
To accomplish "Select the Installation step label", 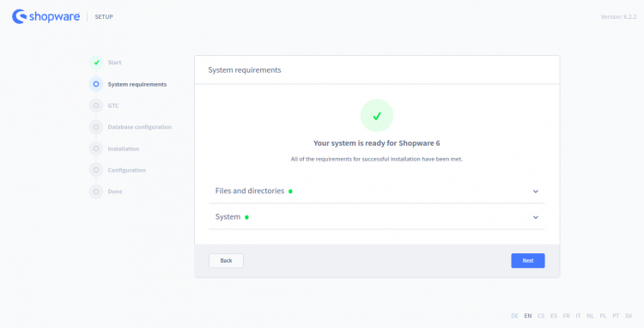I will [123, 149].
